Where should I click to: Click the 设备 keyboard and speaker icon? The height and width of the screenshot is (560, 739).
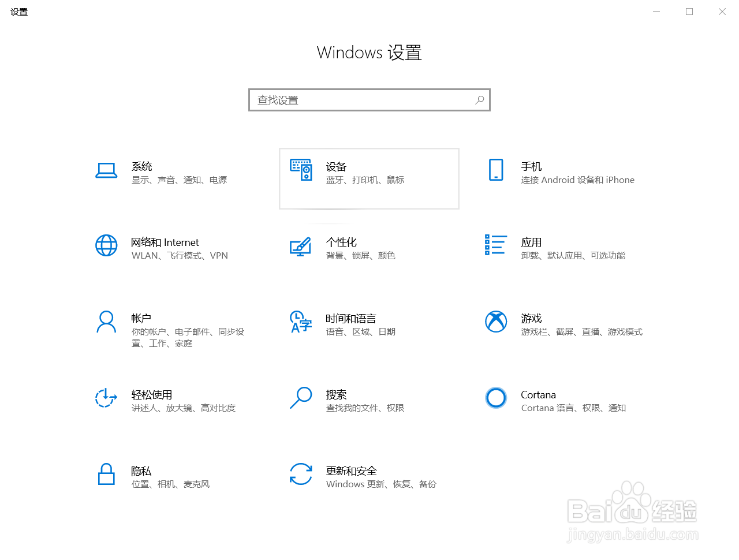click(x=301, y=170)
